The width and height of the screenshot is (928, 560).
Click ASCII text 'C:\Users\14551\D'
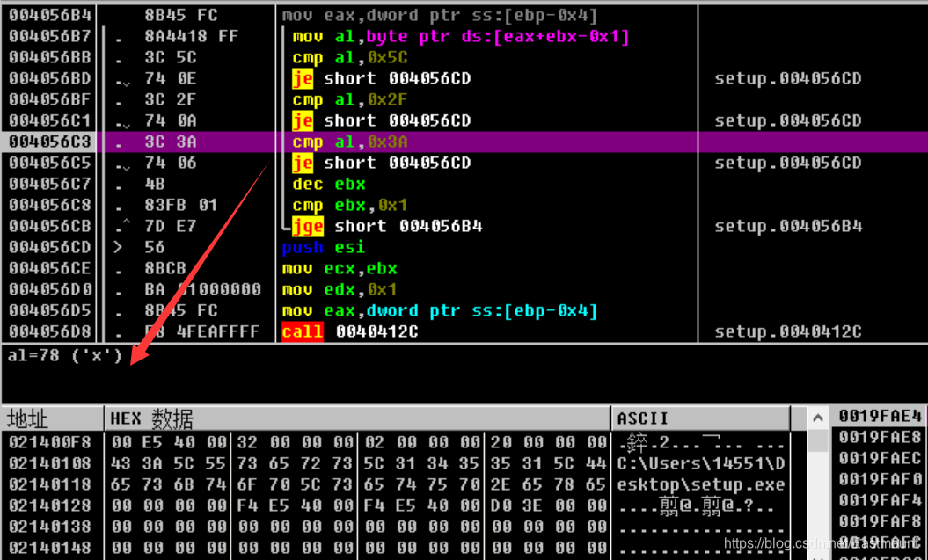tap(701, 463)
